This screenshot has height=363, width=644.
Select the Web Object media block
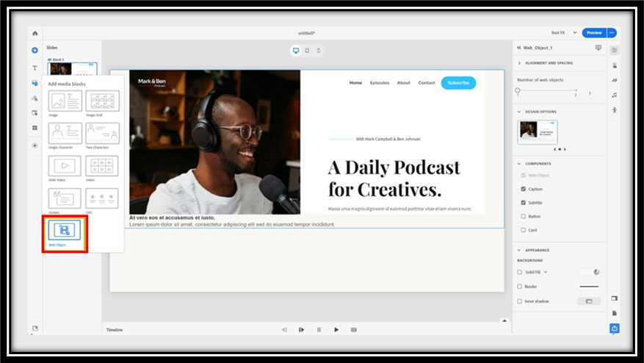pyautogui.click(x=65, y=231)
